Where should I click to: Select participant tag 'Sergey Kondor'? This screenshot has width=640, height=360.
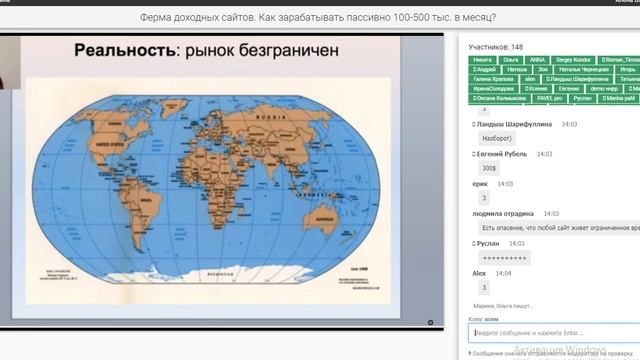point(573,60)
